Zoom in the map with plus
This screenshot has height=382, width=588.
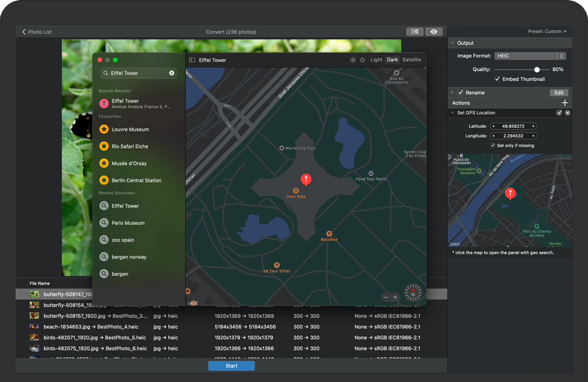(396, 297)
